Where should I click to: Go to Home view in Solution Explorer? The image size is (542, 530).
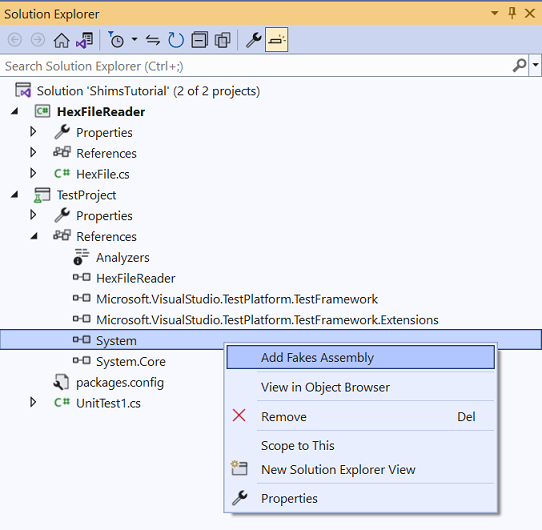point(62,40)
